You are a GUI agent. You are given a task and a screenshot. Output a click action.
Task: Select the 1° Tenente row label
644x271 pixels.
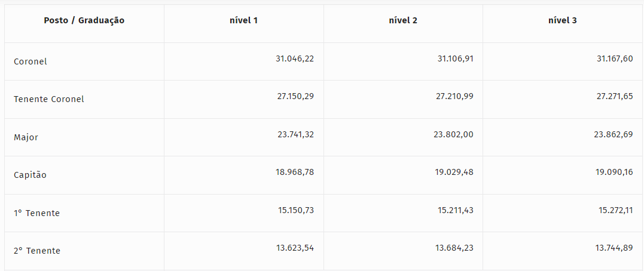click(36, 213)
